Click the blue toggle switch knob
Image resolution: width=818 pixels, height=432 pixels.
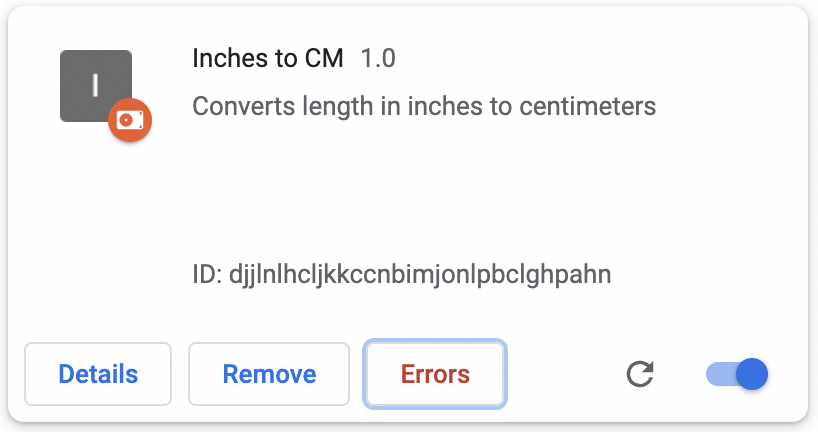point(751,375)
